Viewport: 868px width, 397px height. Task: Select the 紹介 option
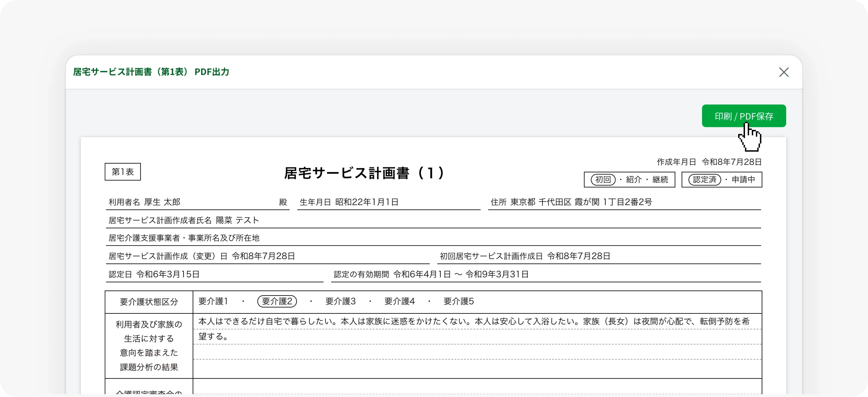click(634, 179)
